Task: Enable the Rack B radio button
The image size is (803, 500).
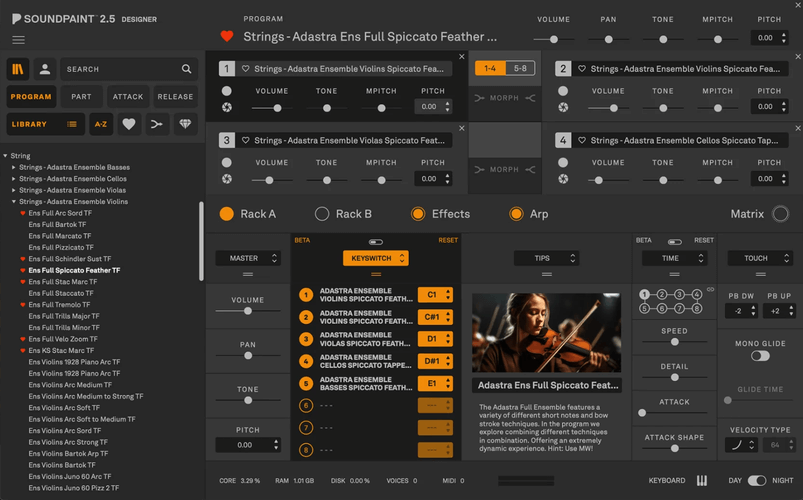Action: (x=322, y=214)
